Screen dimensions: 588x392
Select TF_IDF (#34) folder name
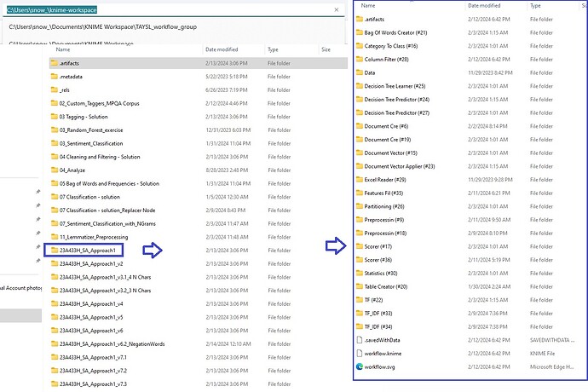point(378,326)
